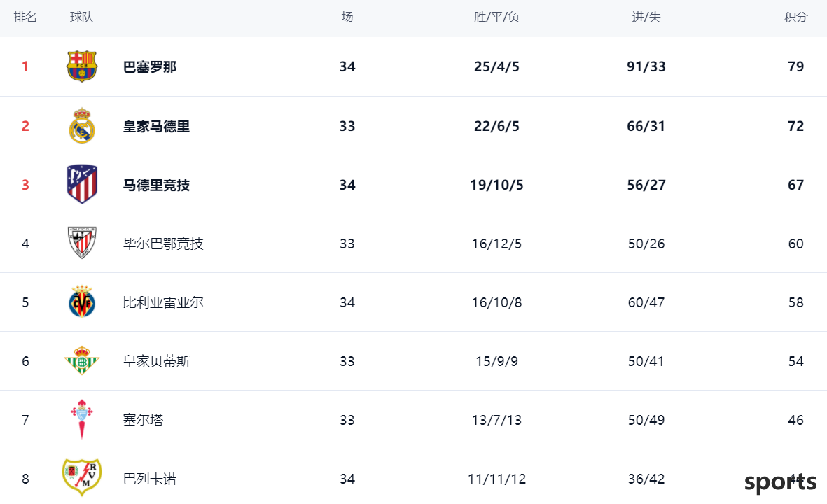
Task: Click the 进/失 column header
Action: point(646,17)
